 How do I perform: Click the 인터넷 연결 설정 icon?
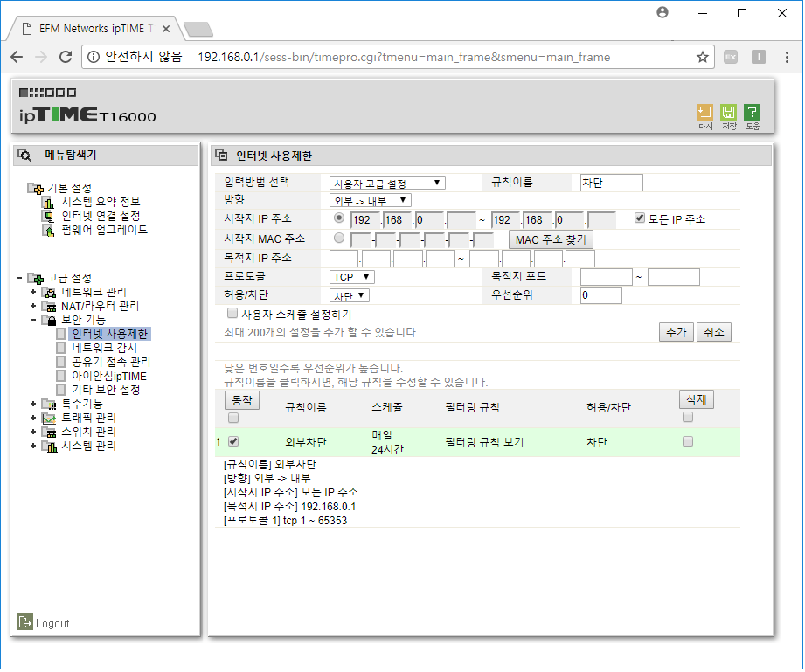point(49,217)
